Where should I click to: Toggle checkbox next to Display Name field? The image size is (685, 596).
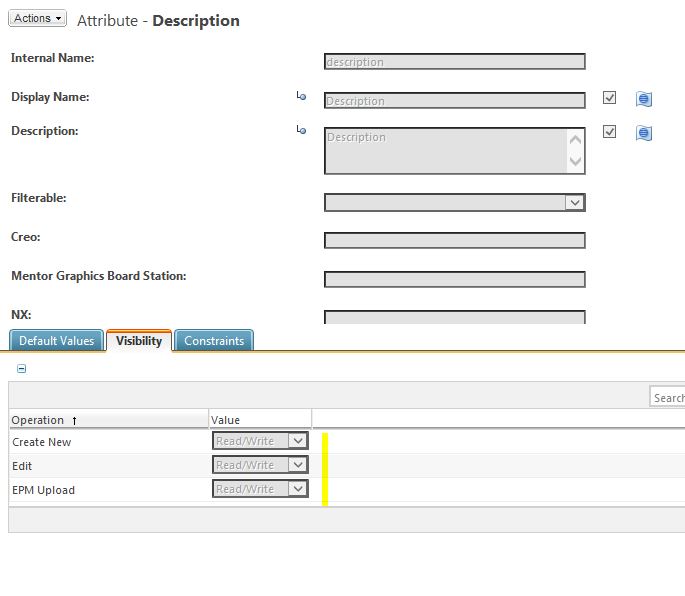pyautogui.click(x=609, y=97)
